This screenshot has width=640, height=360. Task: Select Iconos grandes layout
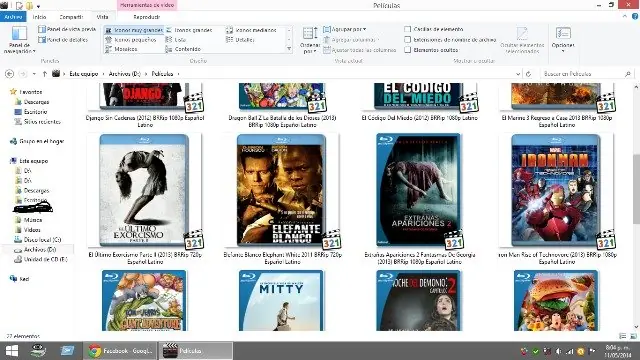(x=189, y=30)
